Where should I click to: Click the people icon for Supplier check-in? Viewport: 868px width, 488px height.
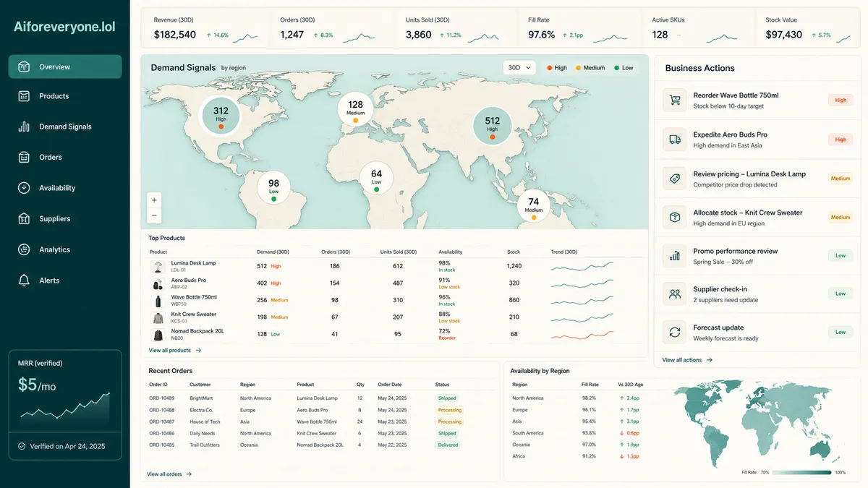tap(675, 294)
